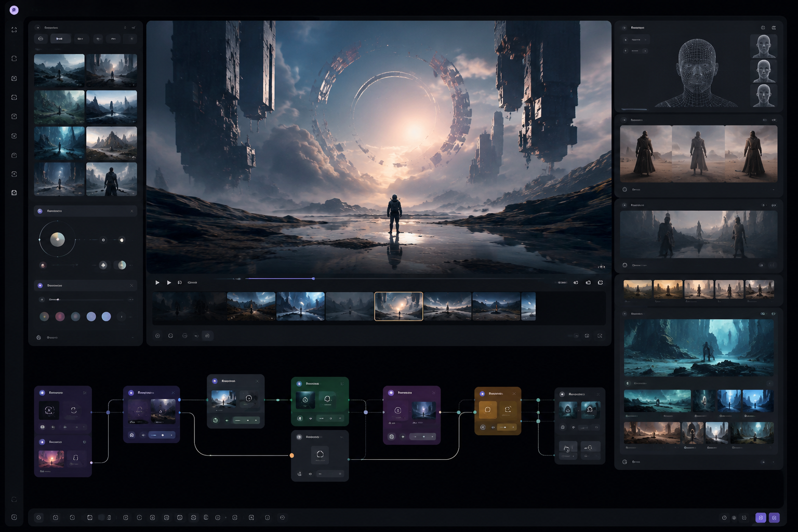Click the headphone-shaped tile in the green node
This screenshot has width=798, height=532.
(x=327, y=400)
